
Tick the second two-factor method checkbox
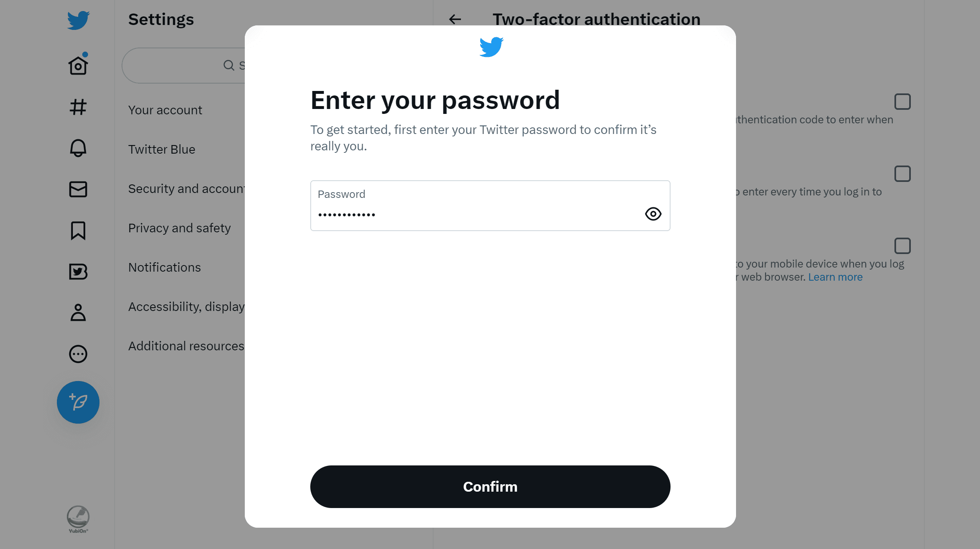pos(903,174)
